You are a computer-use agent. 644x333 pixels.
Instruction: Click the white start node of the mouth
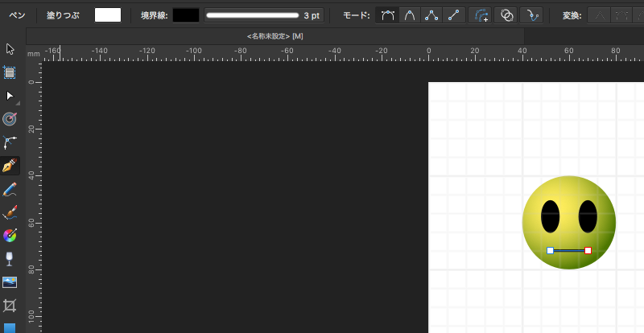click(550, 250)
